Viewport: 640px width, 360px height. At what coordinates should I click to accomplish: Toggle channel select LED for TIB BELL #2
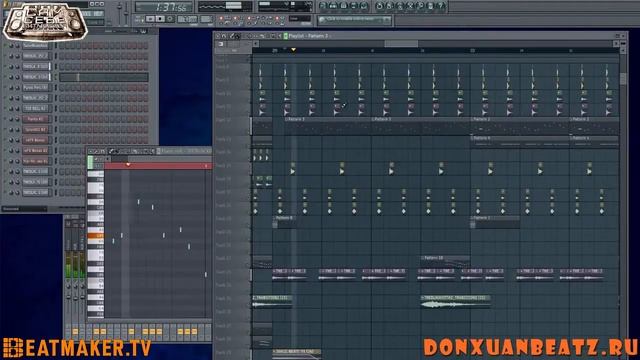[x=56, y=109]
